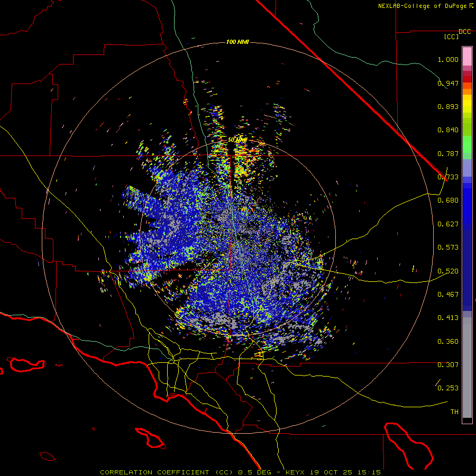
Task: Select the 0.947 scale value
Action: [x=448, y=83]
